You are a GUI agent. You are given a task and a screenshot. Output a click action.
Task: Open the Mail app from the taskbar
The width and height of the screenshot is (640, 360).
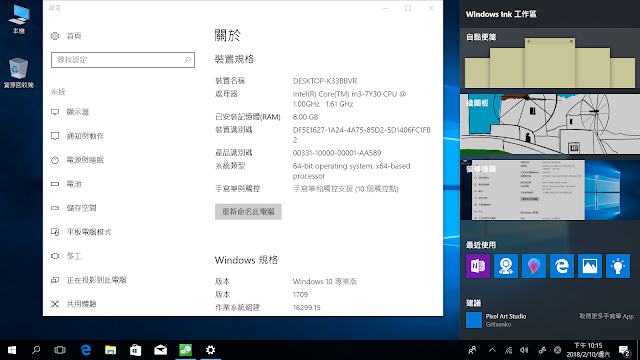coord(160,350)
